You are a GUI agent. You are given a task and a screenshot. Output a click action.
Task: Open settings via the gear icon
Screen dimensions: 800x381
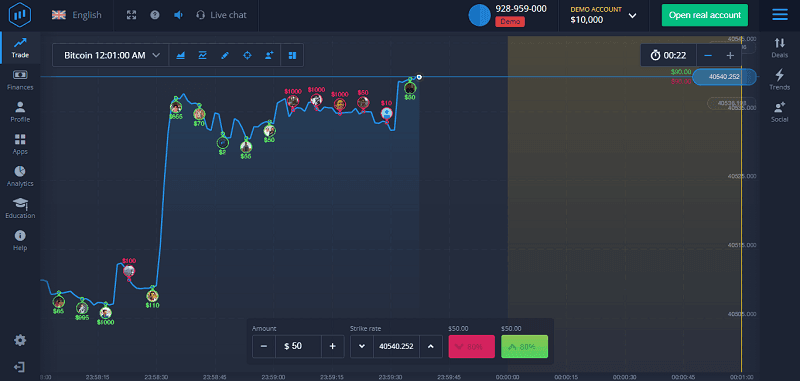[20, 340]
